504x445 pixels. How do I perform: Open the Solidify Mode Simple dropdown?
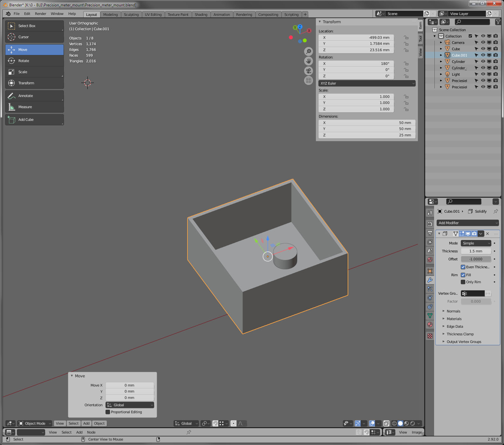[x=476, y=243]
